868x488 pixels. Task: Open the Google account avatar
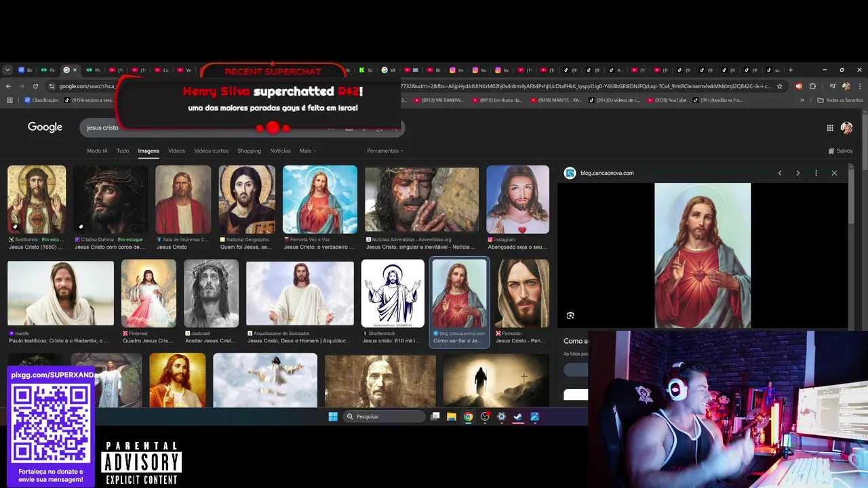pos(847,127)
